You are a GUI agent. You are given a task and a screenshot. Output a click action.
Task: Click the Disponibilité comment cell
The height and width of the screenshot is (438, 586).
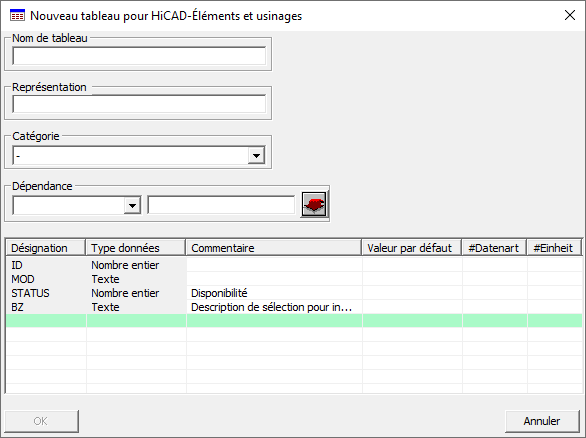click(274, 293)
